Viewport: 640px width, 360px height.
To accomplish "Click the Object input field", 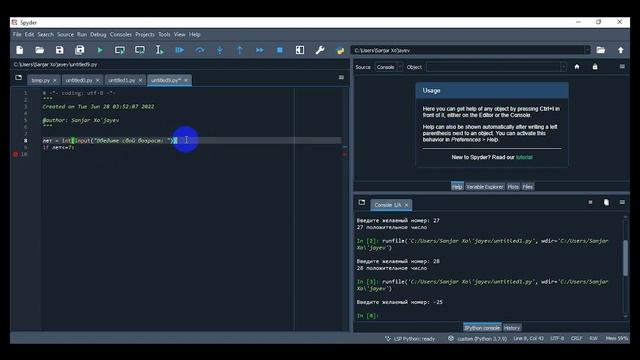I will [493, 67].
